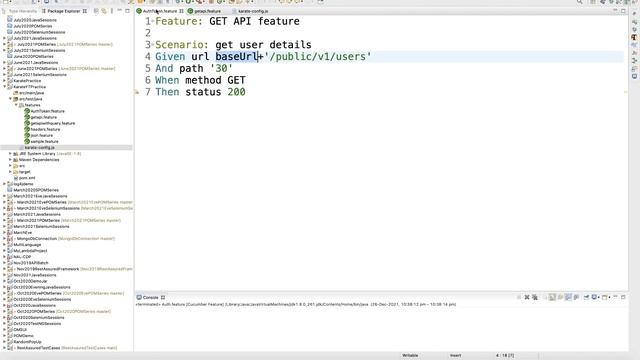Expand Maven Dependencies node

coord(11,160)
